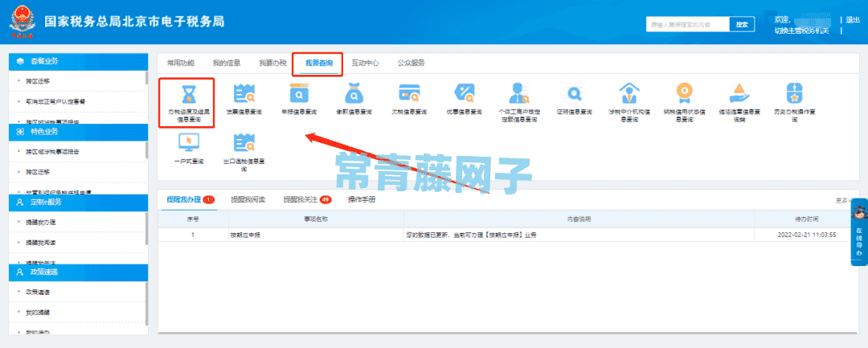This screenshot has width=868, height=348.
Task: Click the 按期应申报 table cell
Action: pos(316,235)
